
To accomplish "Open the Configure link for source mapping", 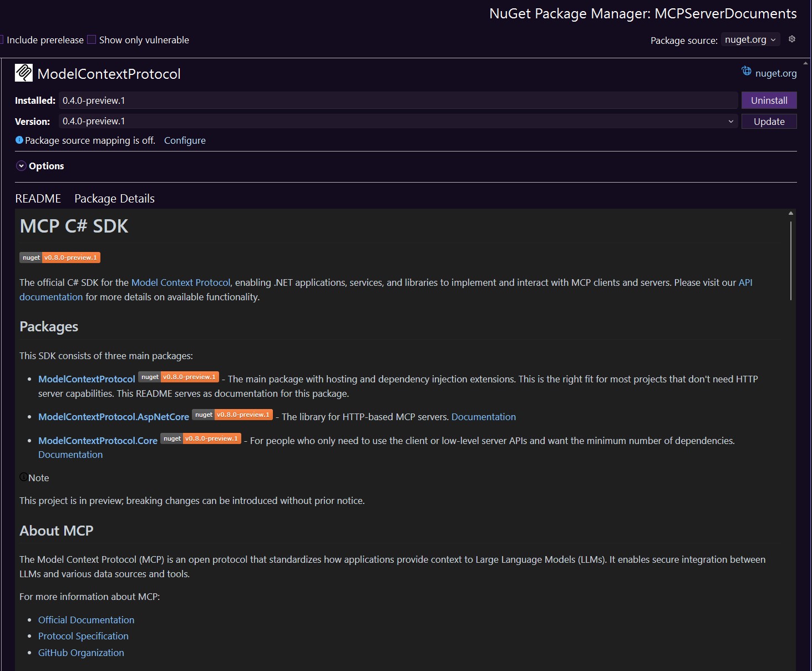I will [185, 140].
